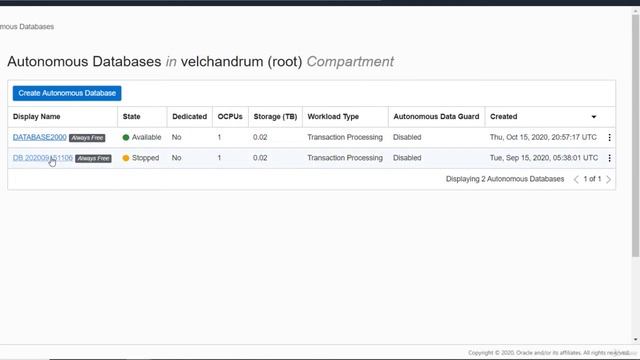Go to next page of results
Viewport: 640px width, 360px height.
[x=609, y=179]
